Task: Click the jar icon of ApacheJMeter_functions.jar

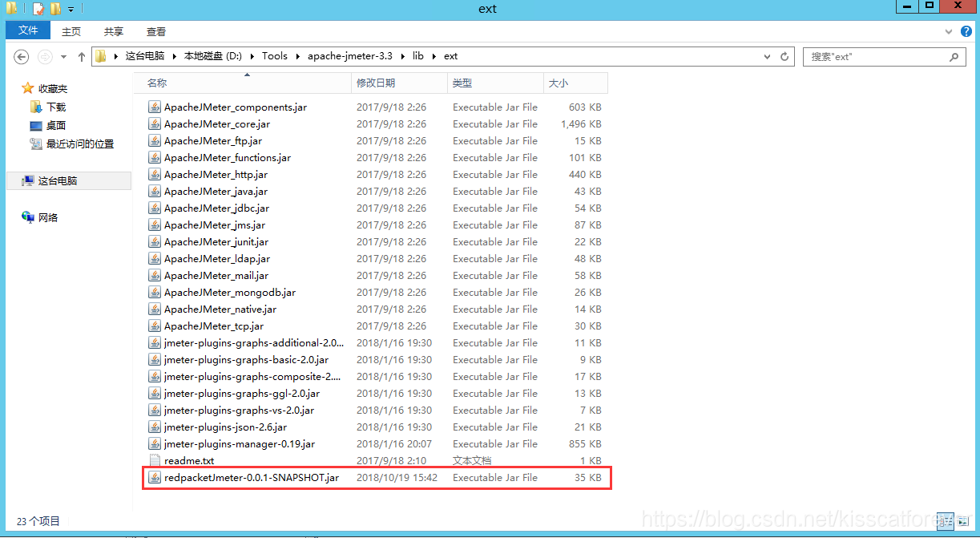Action: point(155,157)
